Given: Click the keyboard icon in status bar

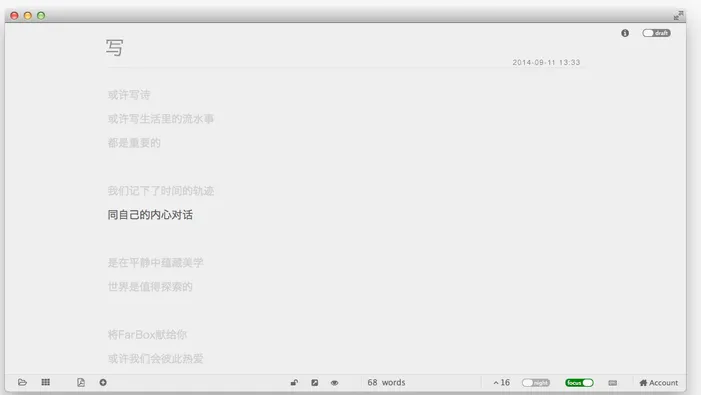Looking at the screenshot, I should (613, 383).
